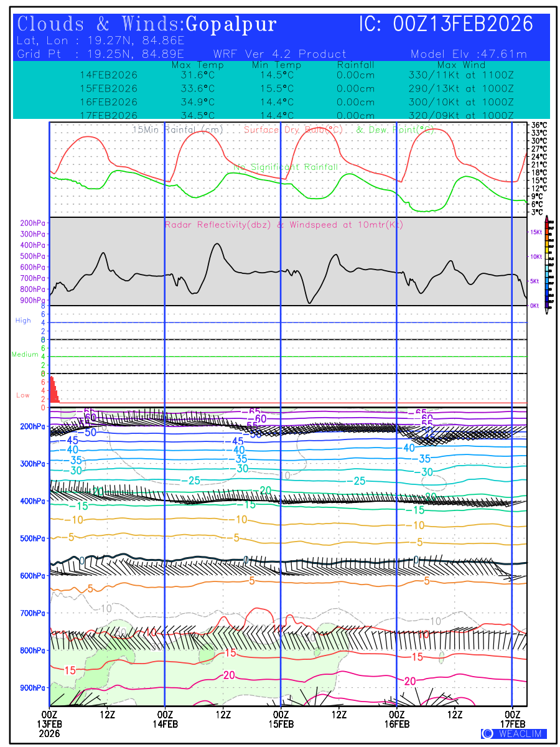Image resolution: width=560 pixels, height=747 pixels.
Task: Click the WEACLIM copyright logo
Action: point(513,733)
